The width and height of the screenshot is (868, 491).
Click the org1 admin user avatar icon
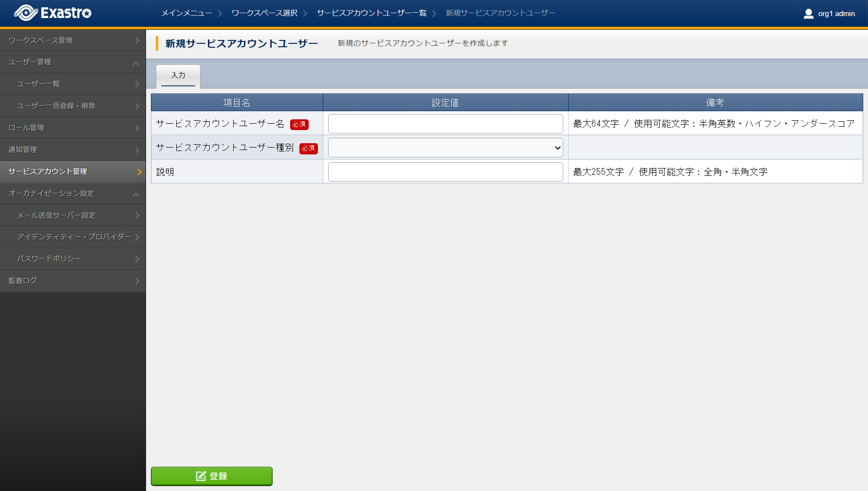coord(808,14)
